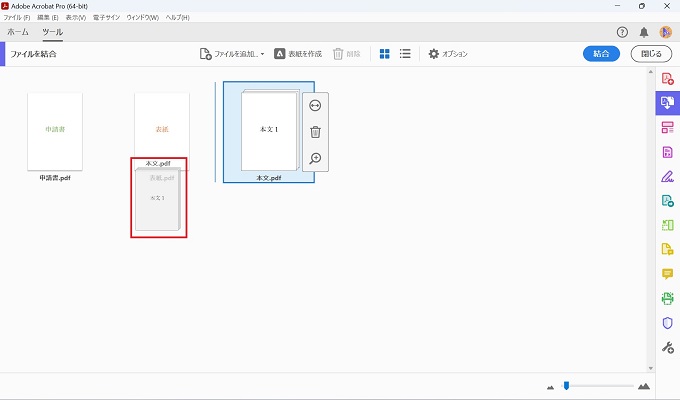This screenshot has width=680, height=400.
Task: Click the scrollbar down arrow
Action: pos(651,368)
